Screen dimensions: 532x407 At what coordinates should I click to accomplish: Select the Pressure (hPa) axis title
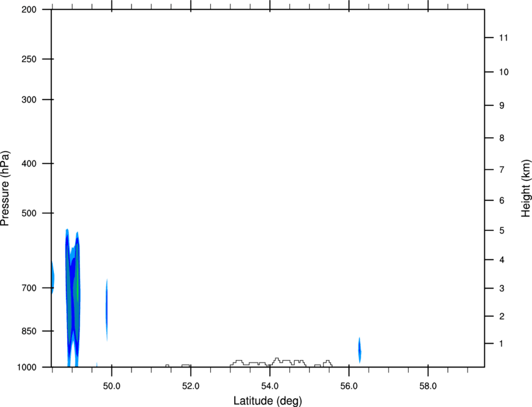[x=5, y=188]
